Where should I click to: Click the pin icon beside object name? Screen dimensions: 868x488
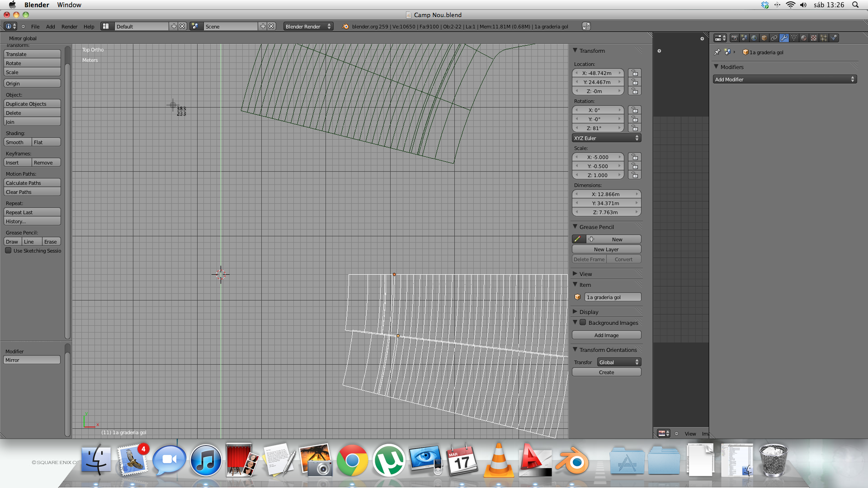tap(717, 52)
